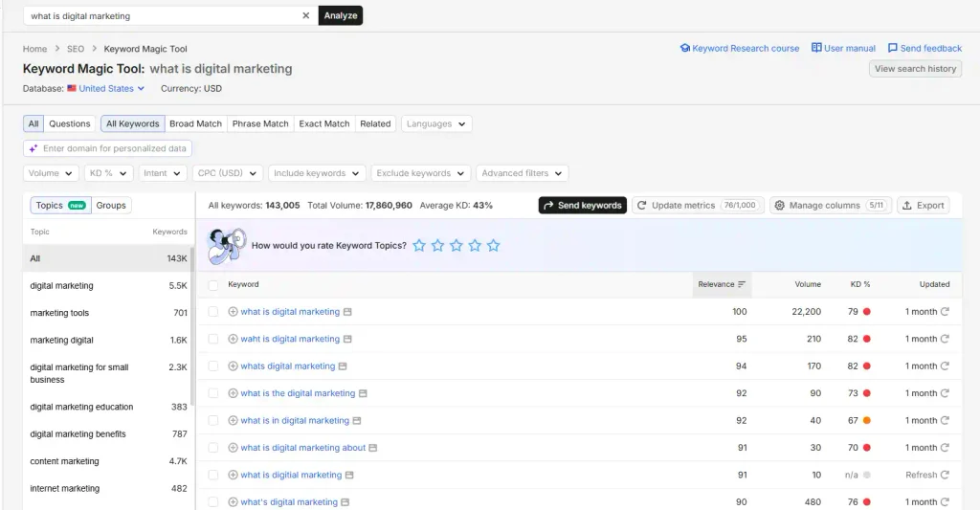980x510 pixels.
Task: Open SERP icon after 'what is digital marketing about'
Action: [x=373, y=448]
